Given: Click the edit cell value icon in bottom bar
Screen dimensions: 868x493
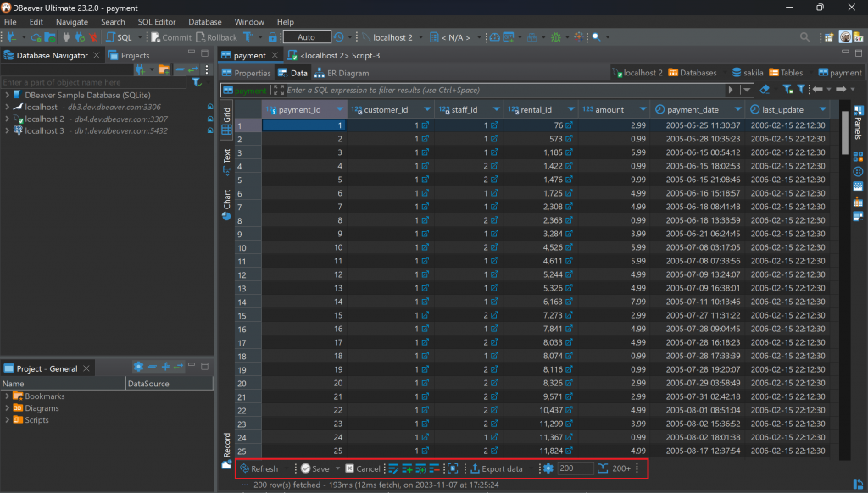Looking at the screenshot, I should (x=393, y=468).
